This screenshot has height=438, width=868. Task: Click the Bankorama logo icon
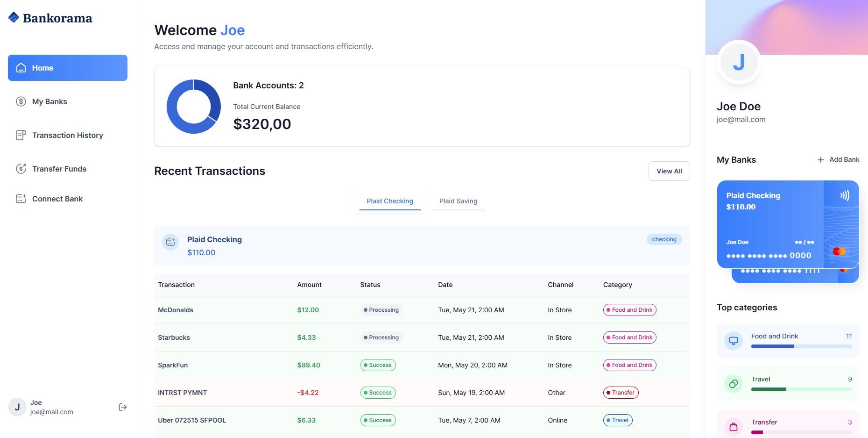pyautogui.click(x=14, y=18)
